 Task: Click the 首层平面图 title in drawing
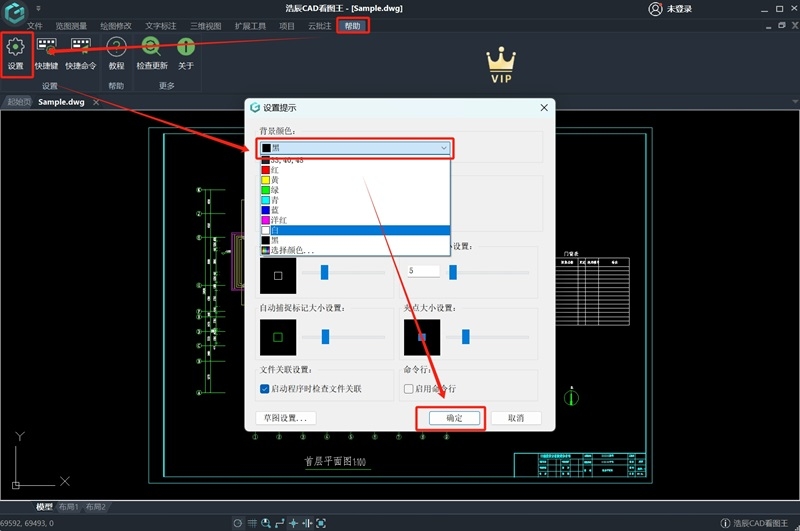coord(336,462)
